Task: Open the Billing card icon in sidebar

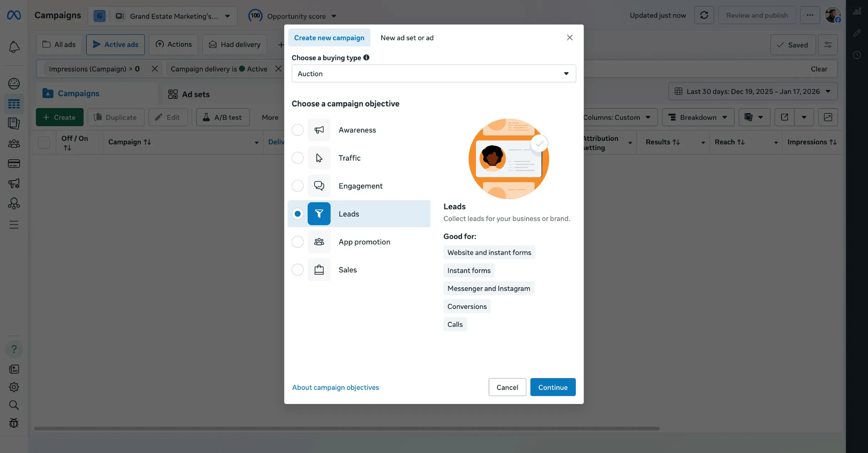Action: coord(14,163)
